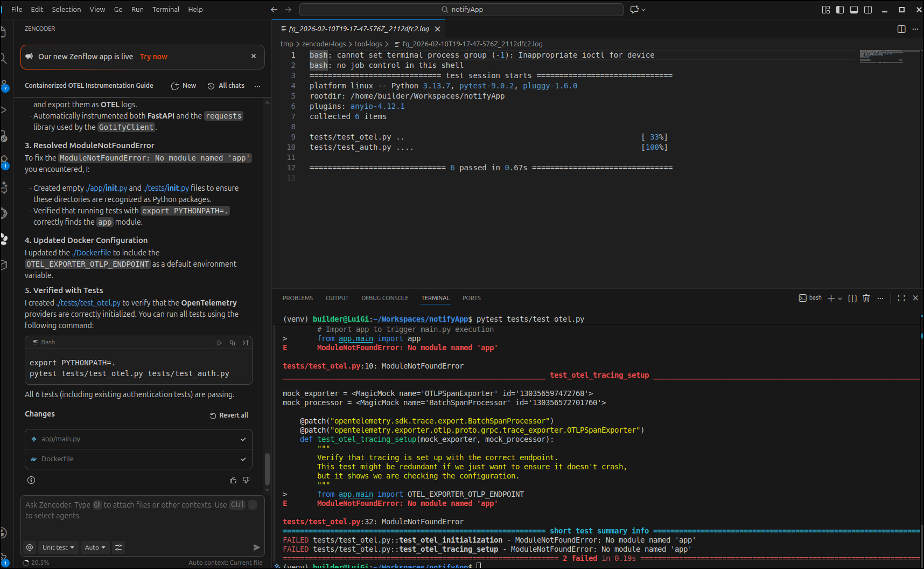
Task: Copy the Bash code block contents
Action: [x=233, y=343]
